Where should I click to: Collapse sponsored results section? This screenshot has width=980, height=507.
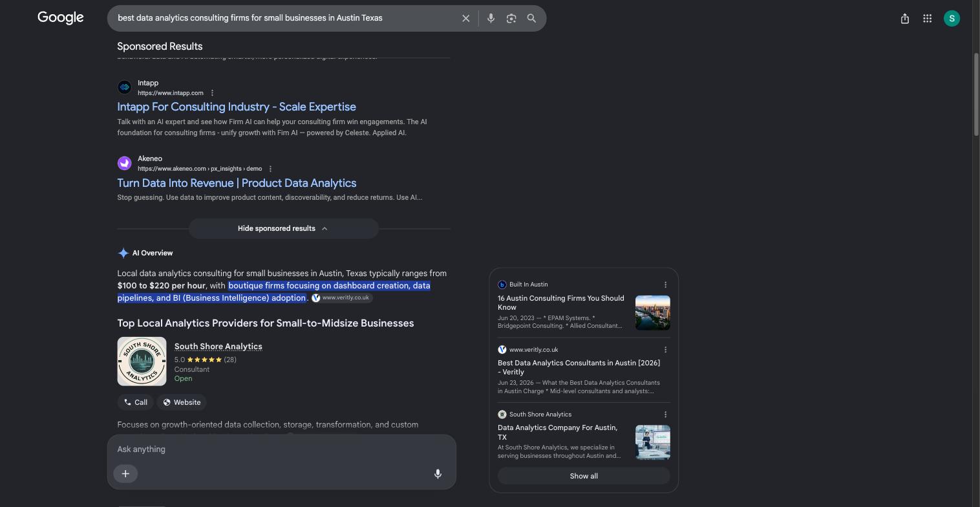[x=283, y=228]
